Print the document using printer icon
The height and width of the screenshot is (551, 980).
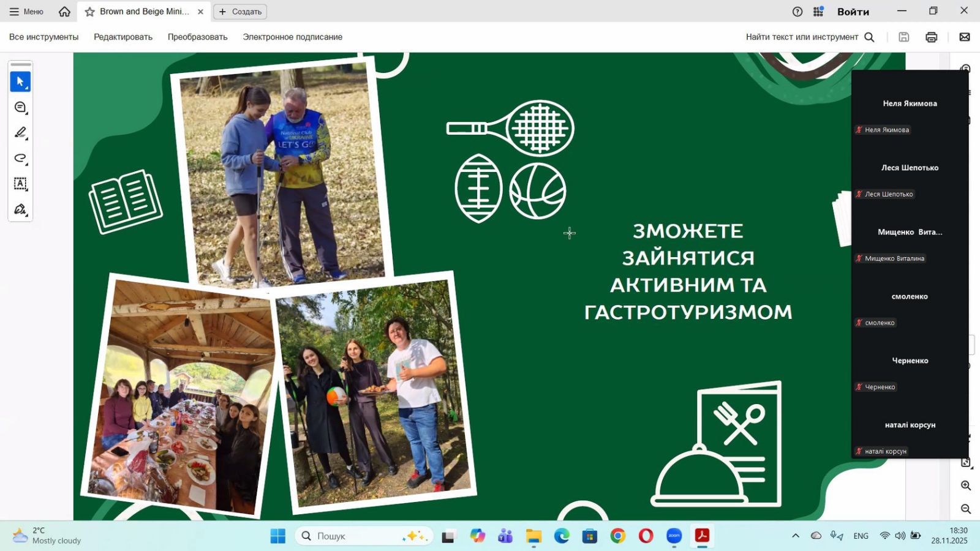tap(931, 37)
